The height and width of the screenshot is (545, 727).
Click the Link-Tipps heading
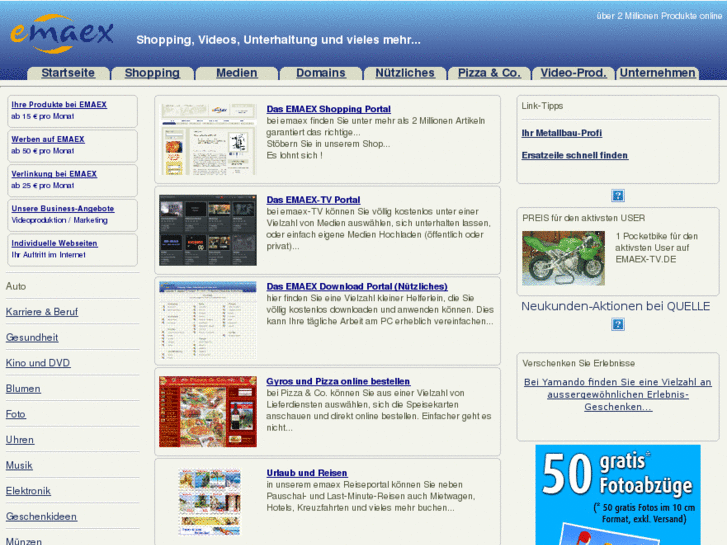pyautogui.click(x=542, y=106)
